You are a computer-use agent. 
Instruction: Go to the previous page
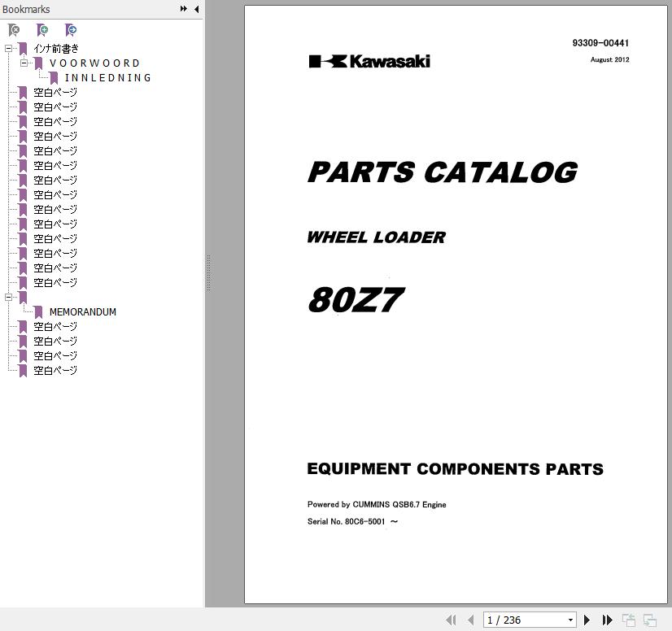point(471,620)
